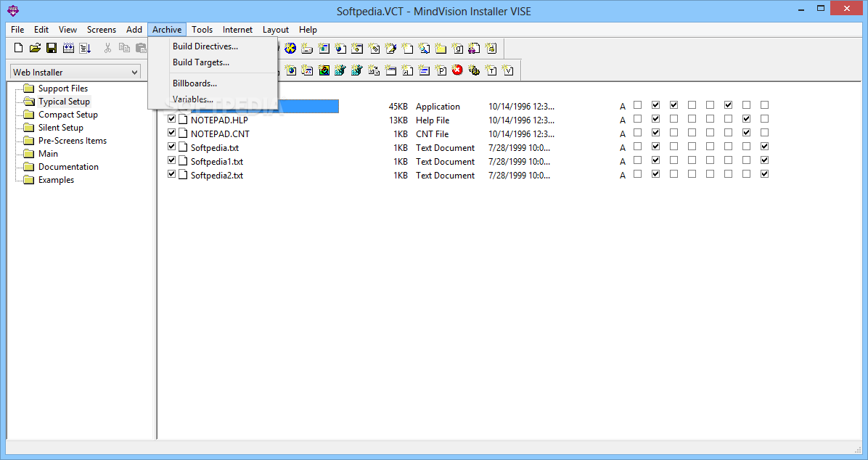
Task: Click the build installer icon beside Save
Action: pos(68,48)
